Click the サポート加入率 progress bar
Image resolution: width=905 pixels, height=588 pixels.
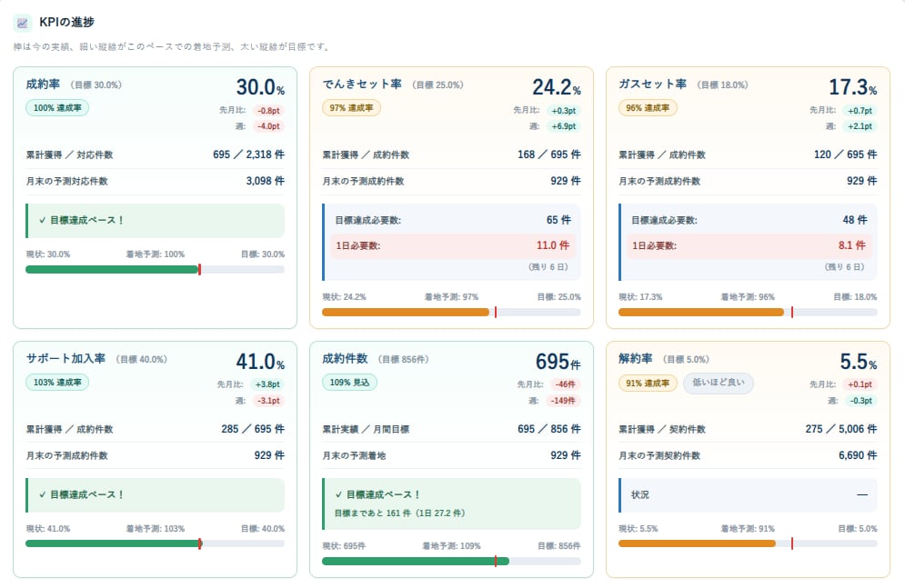[x=156, y=543]
